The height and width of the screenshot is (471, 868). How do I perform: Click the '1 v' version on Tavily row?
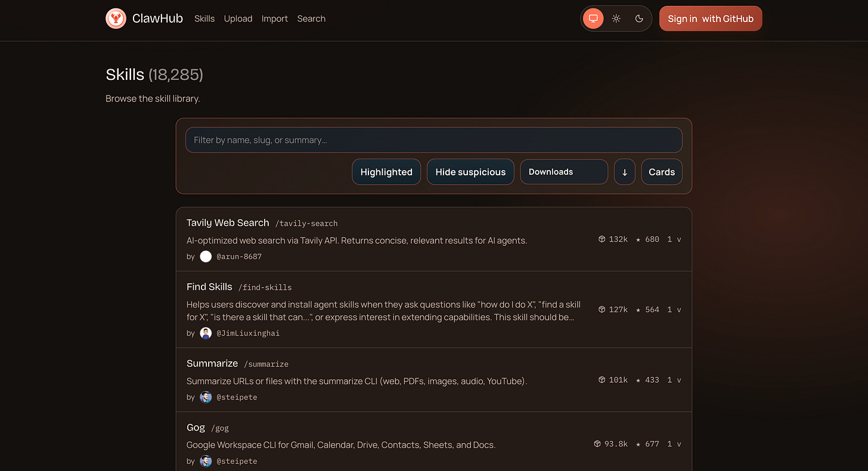point(674,239)
